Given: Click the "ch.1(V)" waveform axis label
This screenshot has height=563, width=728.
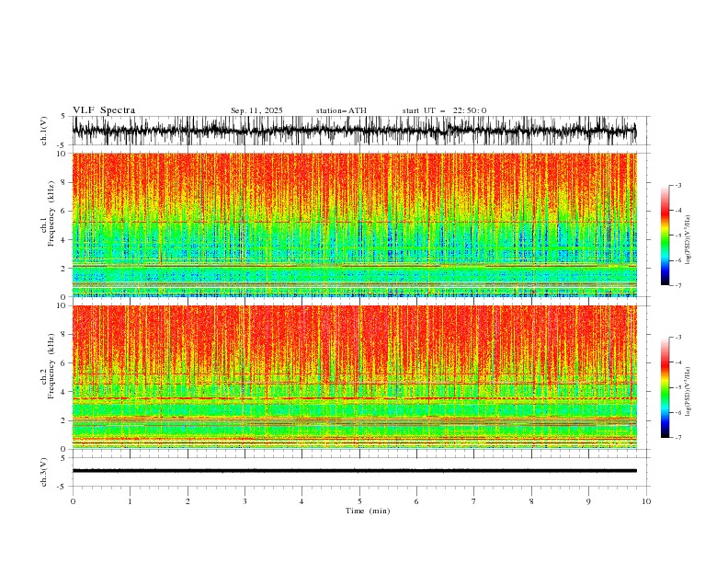Looking at the screenshot, I should [44, 131].
